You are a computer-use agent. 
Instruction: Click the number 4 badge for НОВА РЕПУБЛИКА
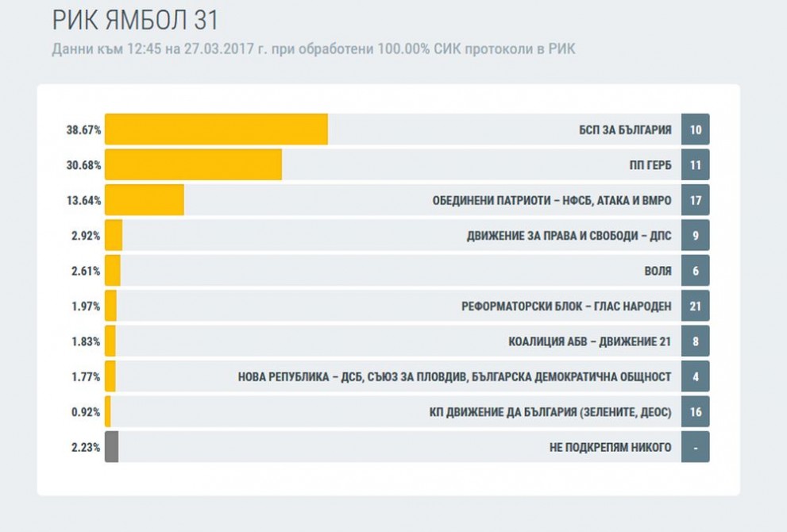(695, 376)
